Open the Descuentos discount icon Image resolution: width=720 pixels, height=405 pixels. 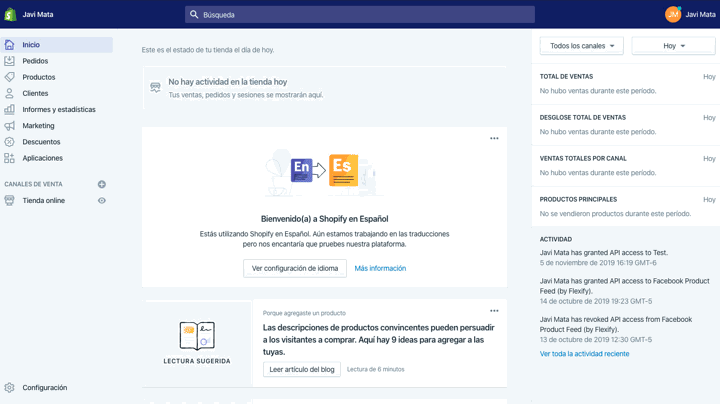click(9, 142)
